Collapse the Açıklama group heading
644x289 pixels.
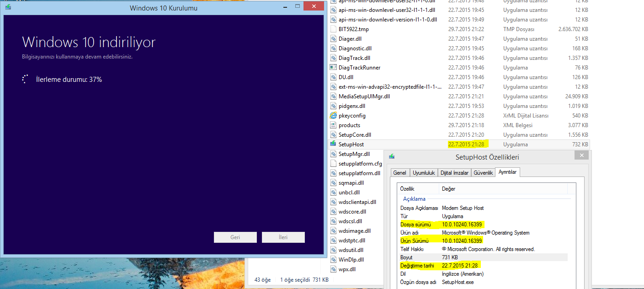click(414, 199)
